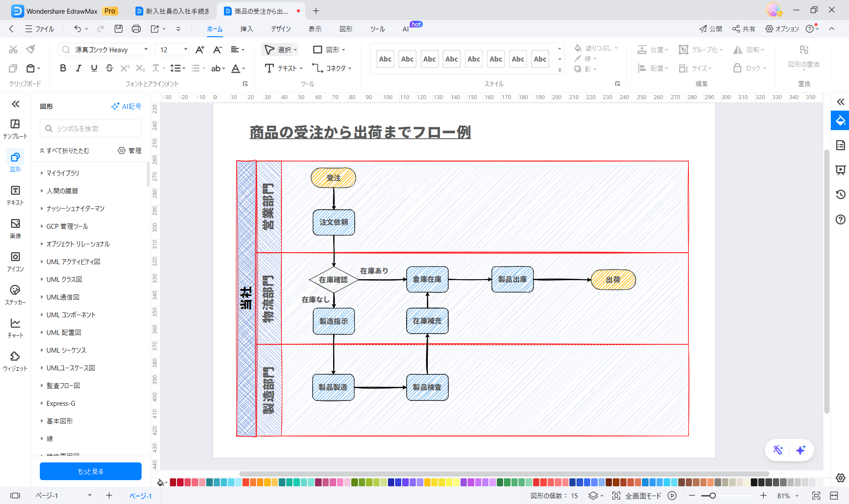Open the history panel icon

click(840, 194)
